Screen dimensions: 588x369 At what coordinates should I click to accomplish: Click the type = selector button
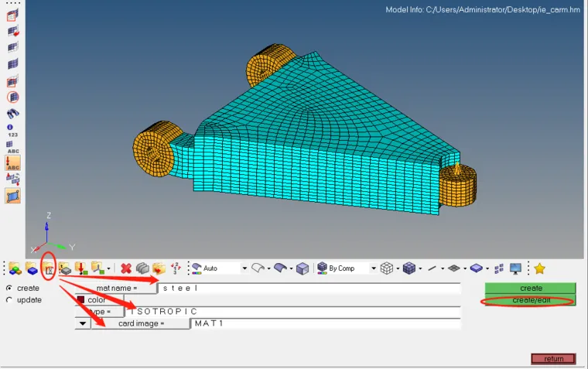[99, 311]
